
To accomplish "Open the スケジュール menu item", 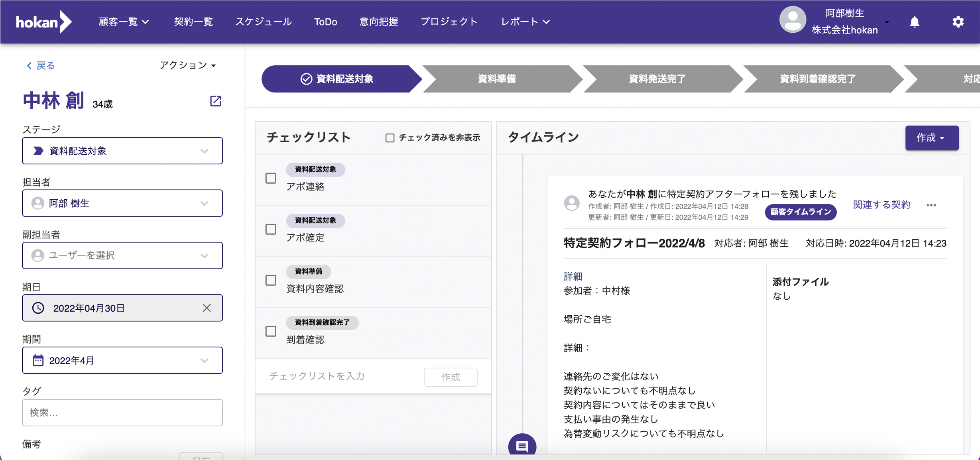I will pyautogui.click(x=263, y=22).
